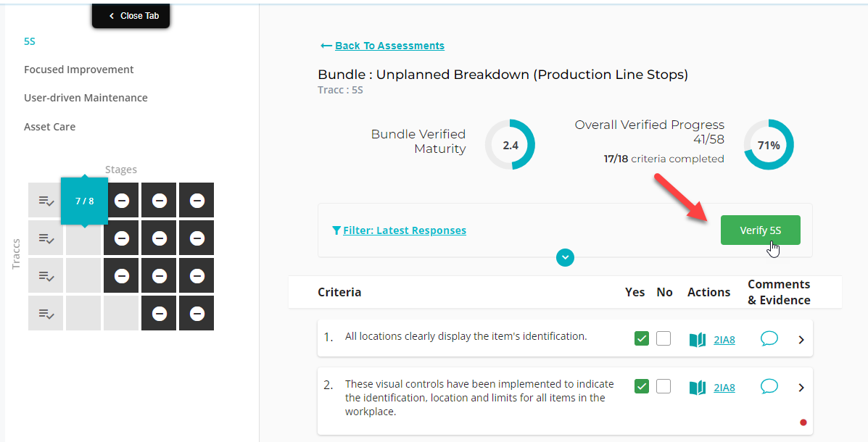The height and width of the screenshot is (442, 868).
Task: Open comment bubble for criterion 1
Action: coord(769,338)
